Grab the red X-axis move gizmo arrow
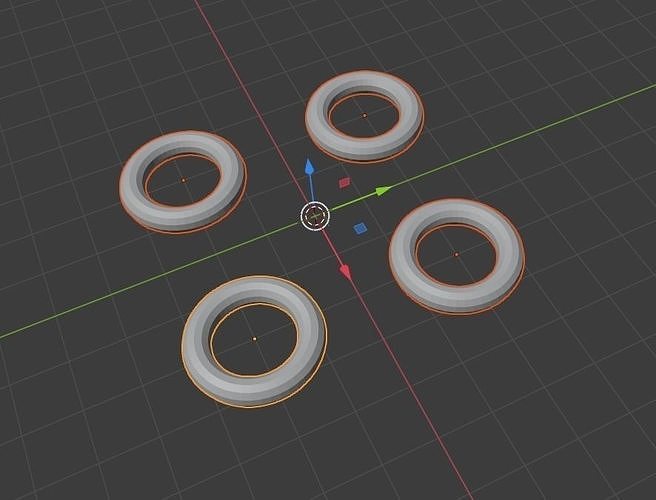The height and width of the screenshot is (500, 656). [x=345, y=272]
